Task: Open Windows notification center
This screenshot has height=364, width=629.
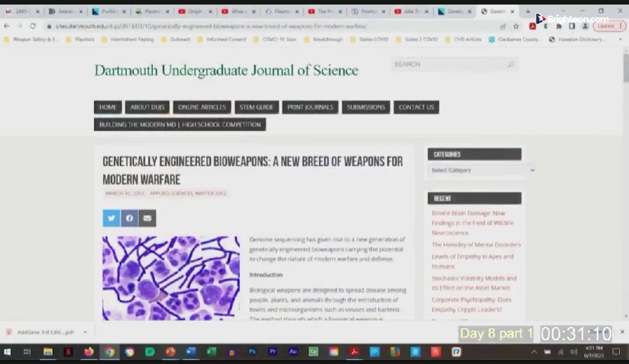Action: [x=616, y=352]
